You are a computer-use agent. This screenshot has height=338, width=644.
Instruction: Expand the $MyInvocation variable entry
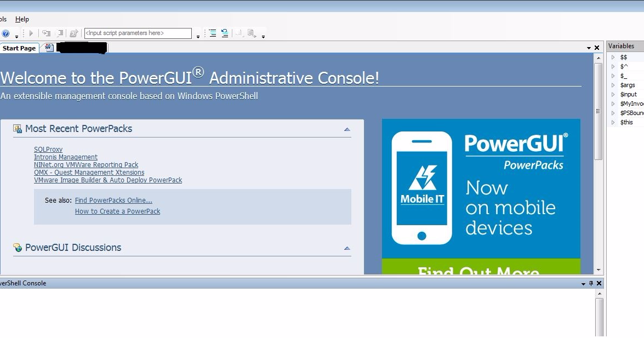[x=613, y=104]
